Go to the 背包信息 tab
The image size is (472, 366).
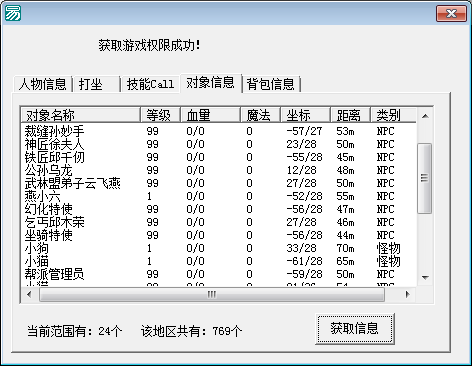271,84
